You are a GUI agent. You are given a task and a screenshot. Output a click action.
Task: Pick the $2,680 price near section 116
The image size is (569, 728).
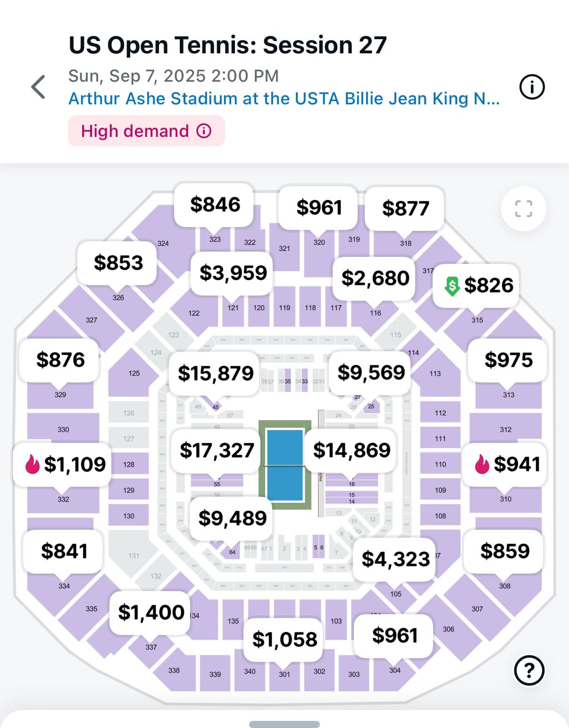375,278
